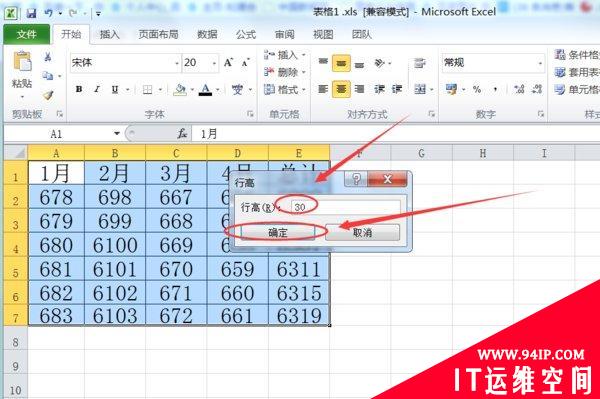Toggle the Underline formatting button
Image resolution: width=600 pixels, height=399 pixels.
point(115,90)
